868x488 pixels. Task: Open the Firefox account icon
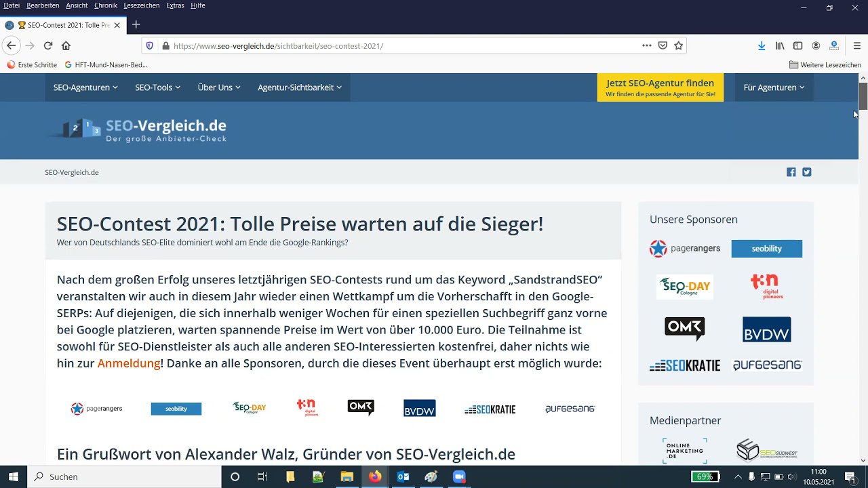[x=816, y=45]
